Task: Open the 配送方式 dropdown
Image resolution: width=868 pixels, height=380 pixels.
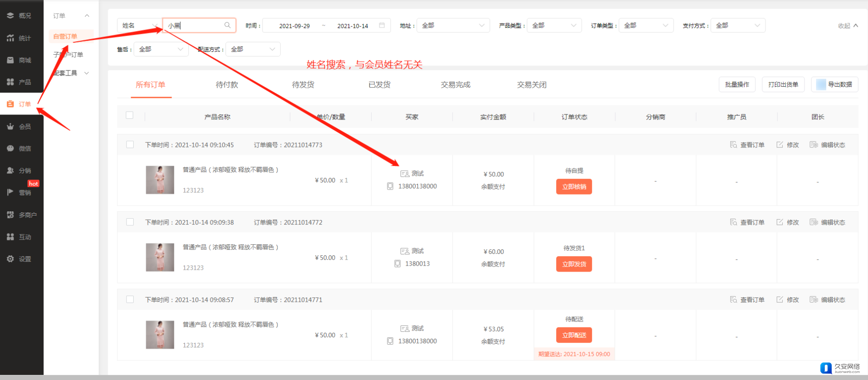Action: [x=253, y=49]
